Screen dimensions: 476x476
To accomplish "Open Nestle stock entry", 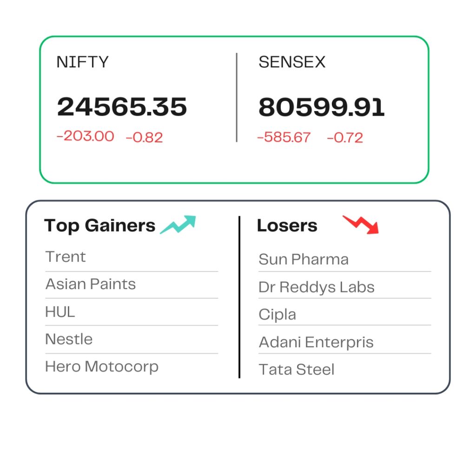I will [69, 339].
